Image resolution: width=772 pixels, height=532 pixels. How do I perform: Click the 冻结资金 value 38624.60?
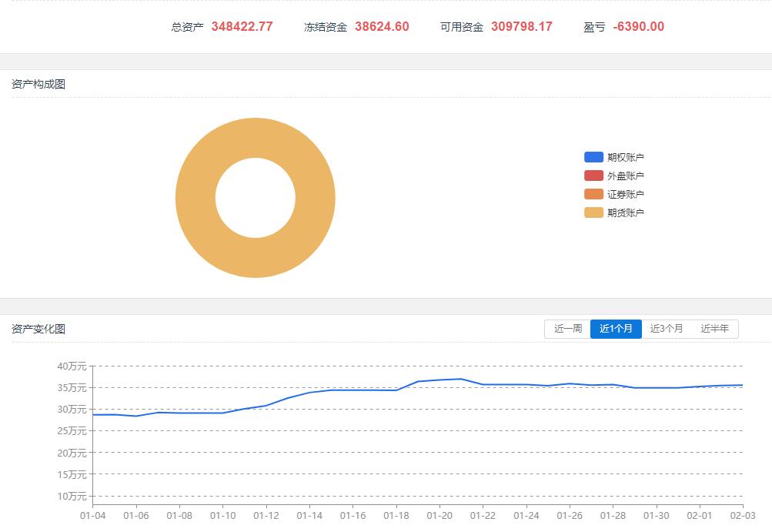[x=382, y=27]
